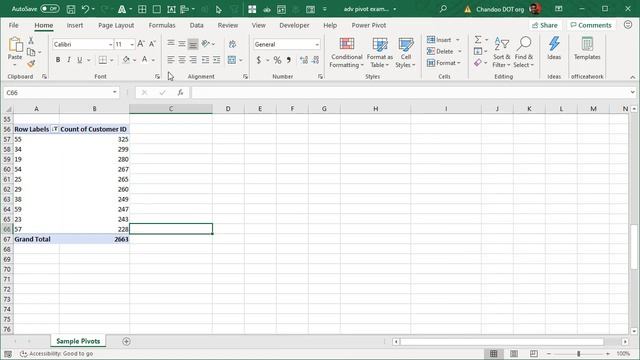Image resolution: width=640 pixels, height=360 pixels.
Task: Click the New Sheet plus icon
Action: (126, 341)
